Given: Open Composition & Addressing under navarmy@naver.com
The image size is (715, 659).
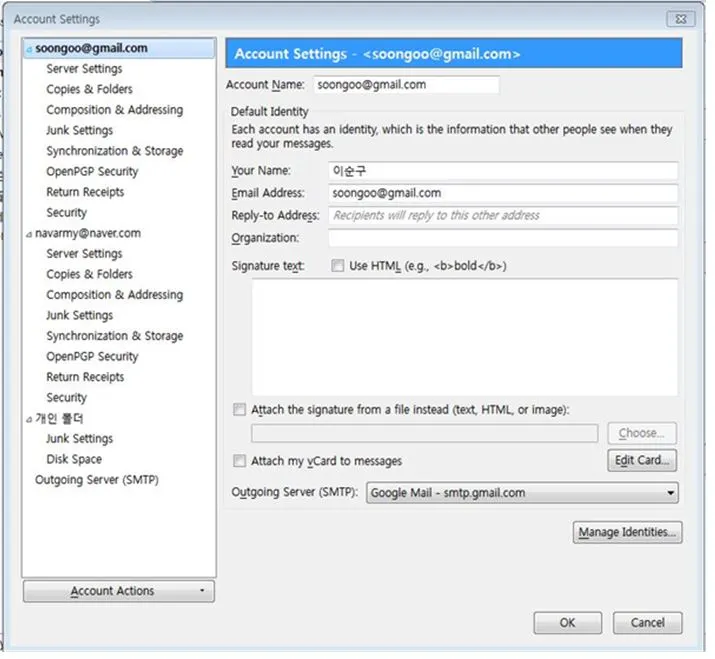Looking at the screenshot, I should [114, 295].
